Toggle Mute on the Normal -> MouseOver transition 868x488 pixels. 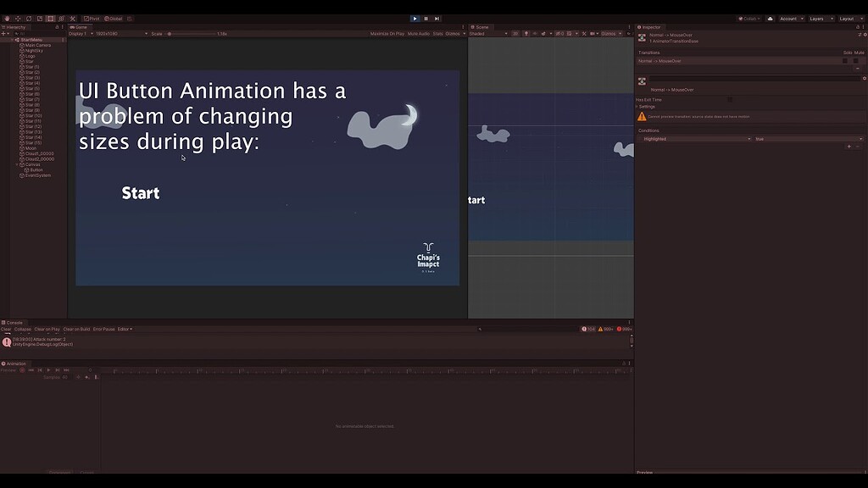point(855,60)
